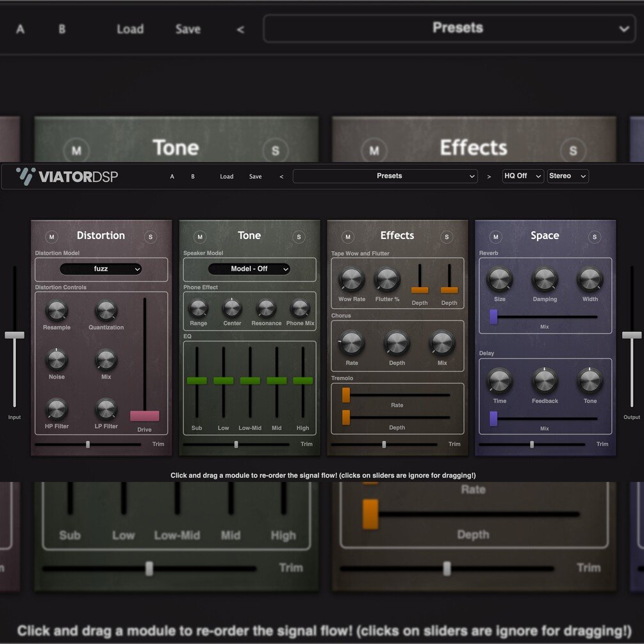This screenshot has height=644, width=644.
Task: Click the Flutter % knob
Action: point(387,279)
